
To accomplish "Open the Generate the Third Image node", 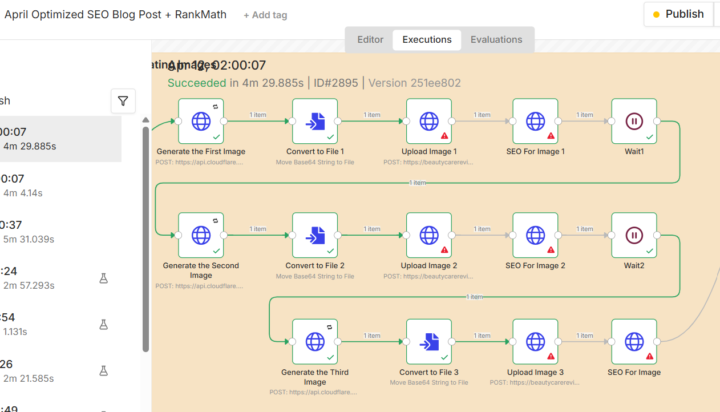I will 315,342.
